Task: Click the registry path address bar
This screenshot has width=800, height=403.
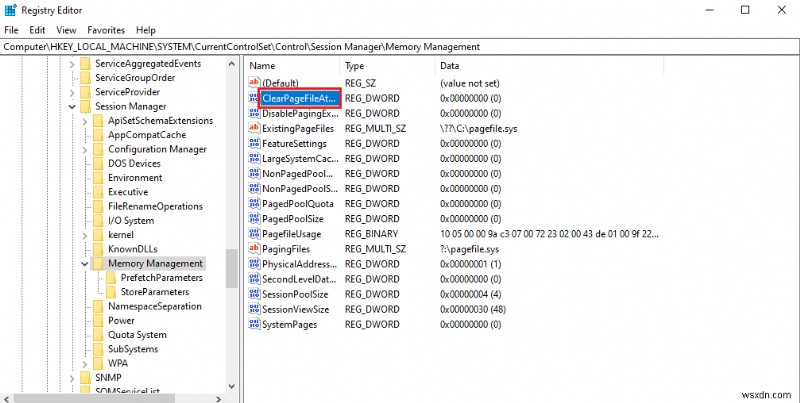Action: (399, 46)
